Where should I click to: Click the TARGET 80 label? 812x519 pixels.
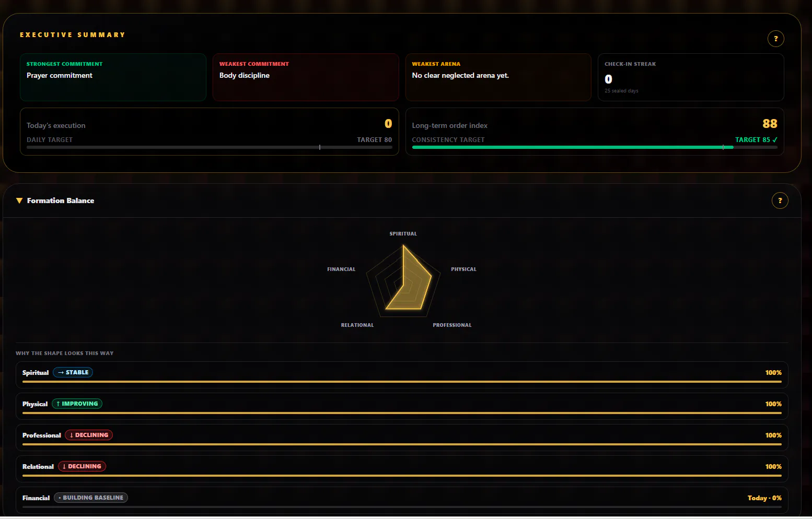(374, 140)
